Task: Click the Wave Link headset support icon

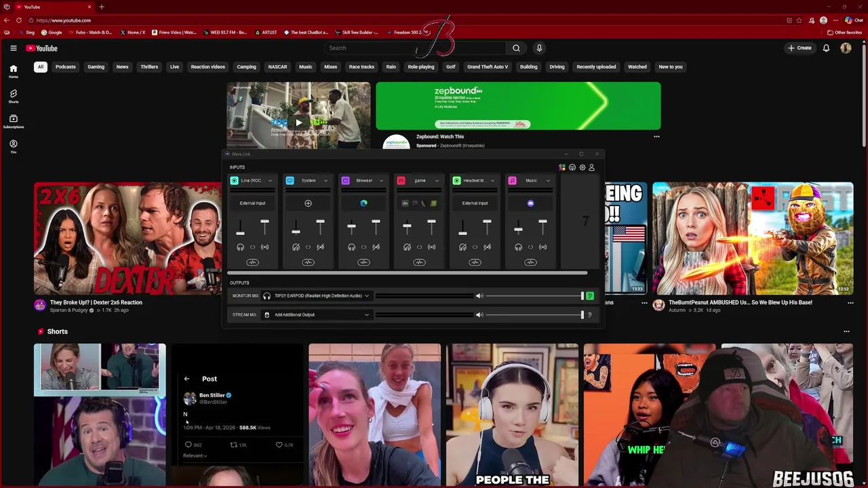Action: 572,167
